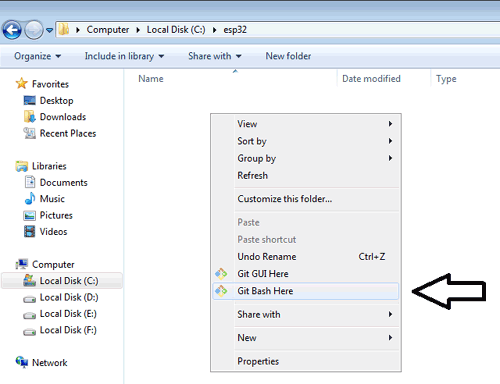Open the View submenu in context menu
This screenshot has width=500, height=384.
click(306, 124)
